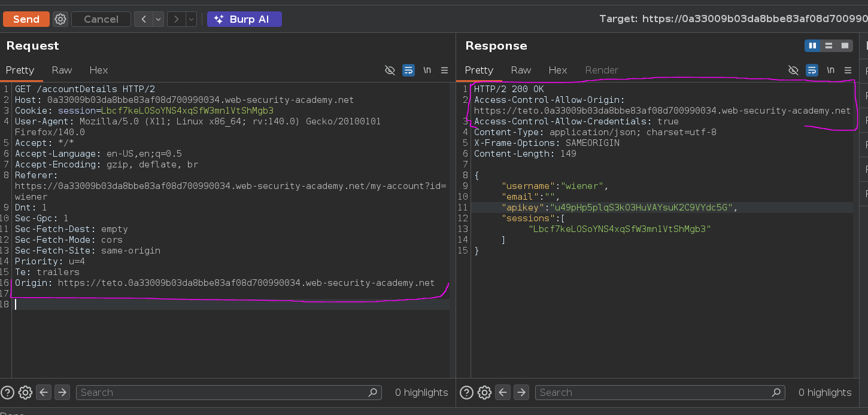Switch the Request panel to the Pretty tab
The width and height of the screenshot is (868, 415).
click(20, 70)
